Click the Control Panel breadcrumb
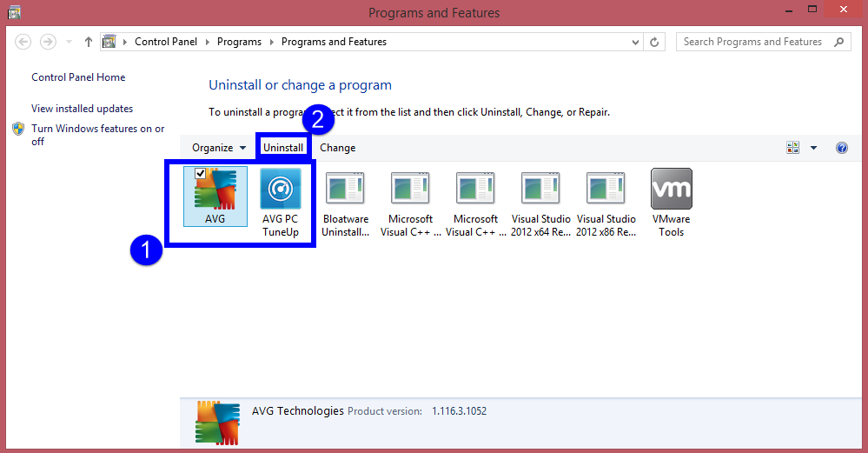The width and height of the screenshot is (868, 453). pos(165,42)
